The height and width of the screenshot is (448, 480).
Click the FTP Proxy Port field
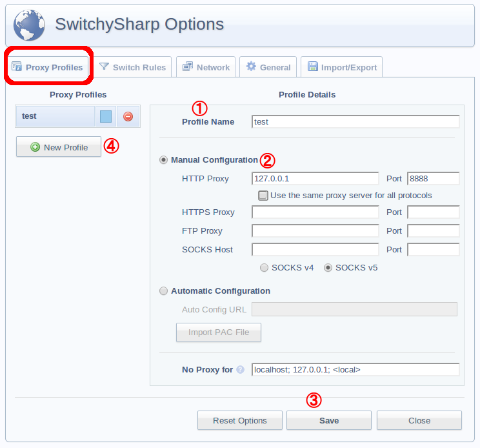433,230
